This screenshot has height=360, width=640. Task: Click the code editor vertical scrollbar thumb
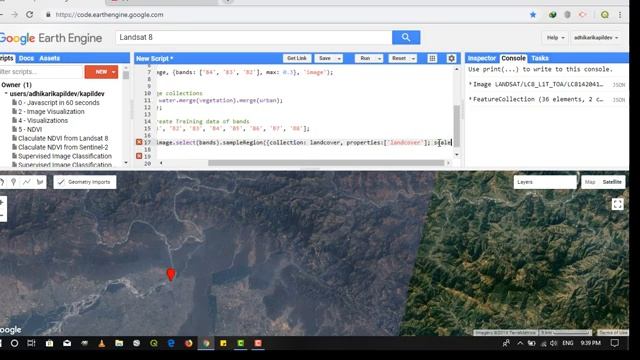point(457,125)
